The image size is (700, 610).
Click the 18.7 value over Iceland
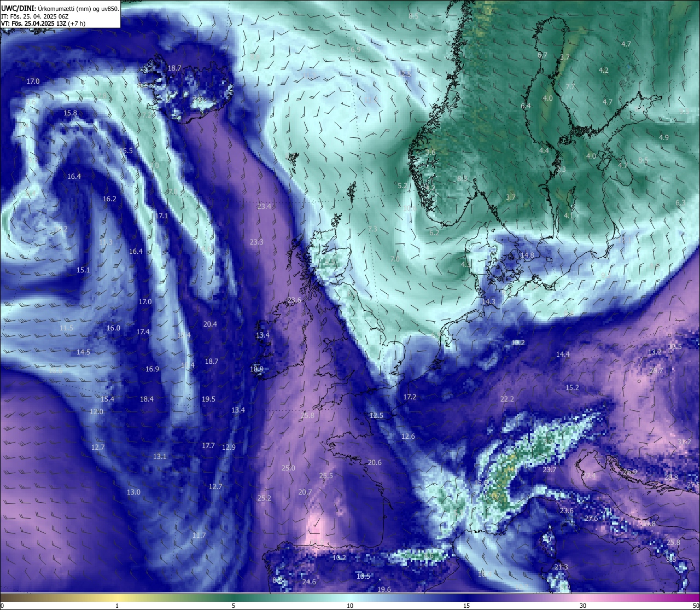pyautogui.click(x=174, y=68)
